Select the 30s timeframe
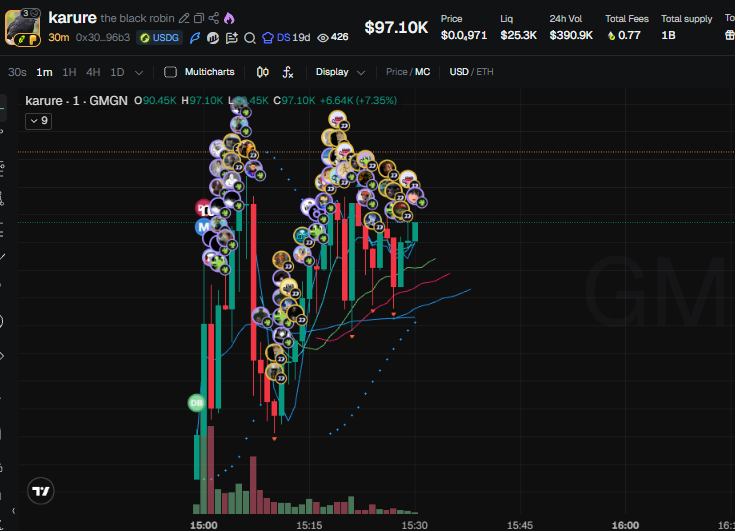This screenshot has width=735, height=531. (x=17, y=72)
